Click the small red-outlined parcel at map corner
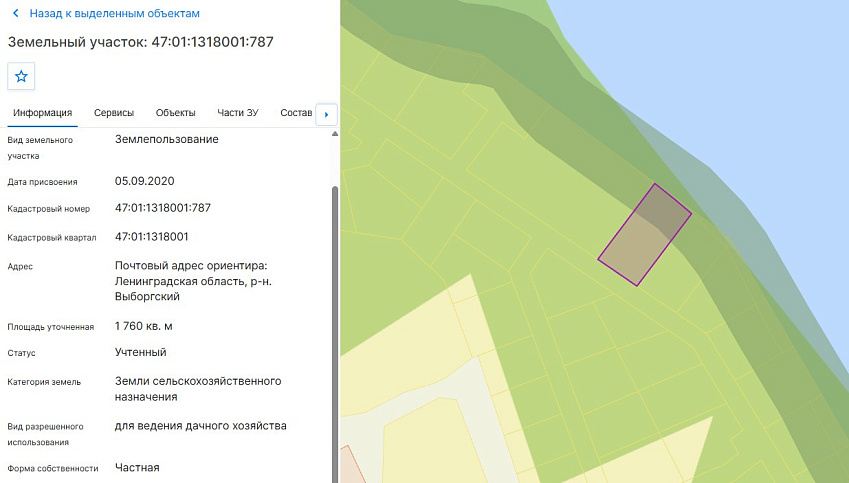The image size is (849, 483). tap(349, 466)
